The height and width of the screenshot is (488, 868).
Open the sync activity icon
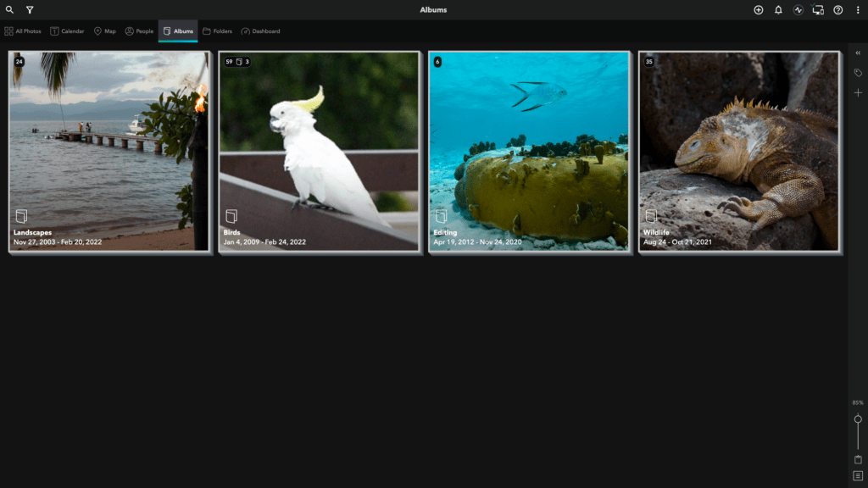[798, 10]
